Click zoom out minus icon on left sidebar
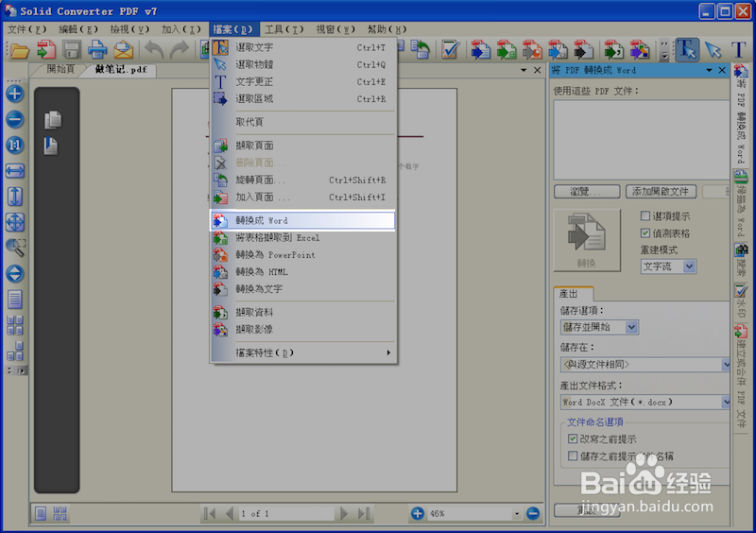This screenshot has width=756, height=533. pyautogui.click(x=15, y=119)
